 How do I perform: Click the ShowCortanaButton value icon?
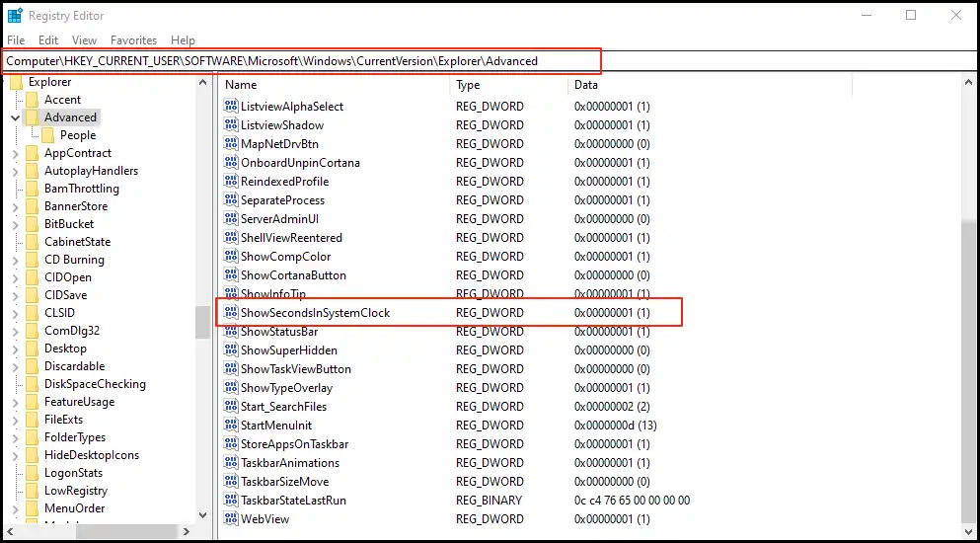pyautogui.click(x=231, y=275)
